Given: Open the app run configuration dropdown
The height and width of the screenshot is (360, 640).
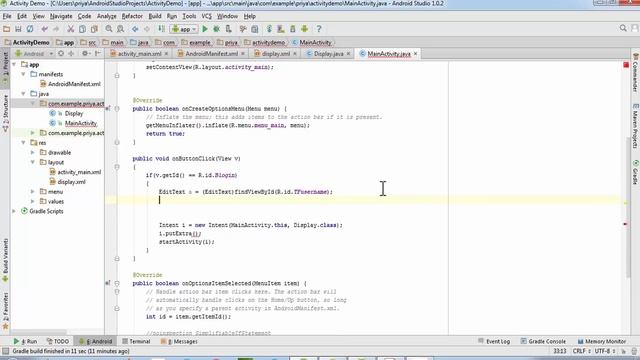Looking at the screenshot, I should (184, 29).
